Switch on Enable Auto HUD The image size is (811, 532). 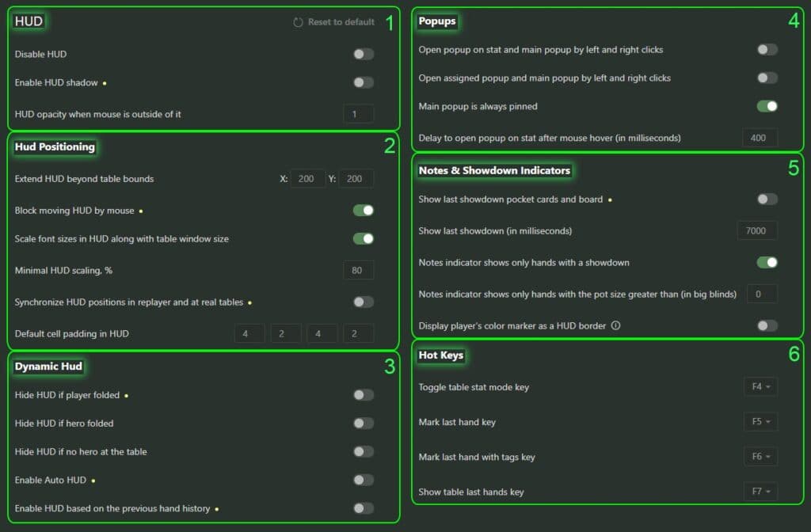[x=364, y=480]
